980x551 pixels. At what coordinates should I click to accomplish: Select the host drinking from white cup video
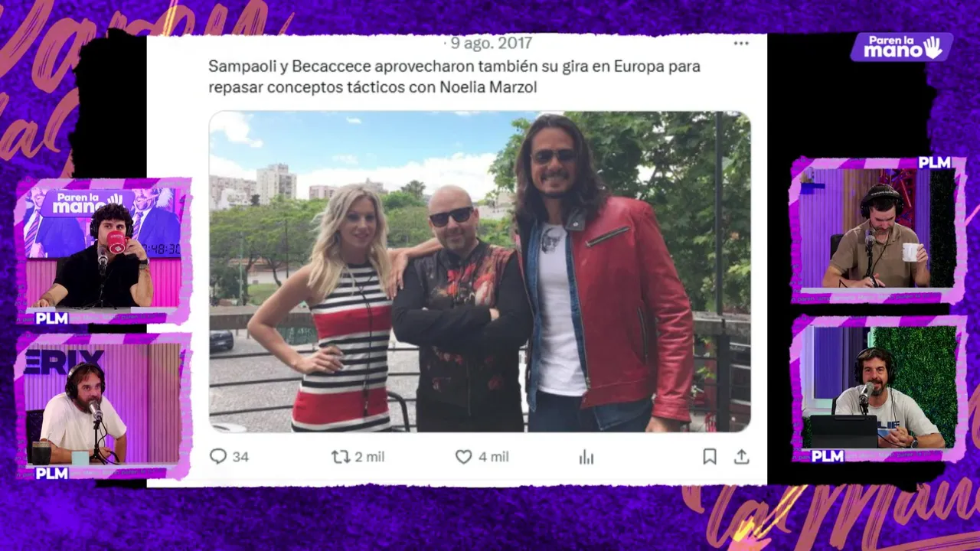[x=877, y=228]
